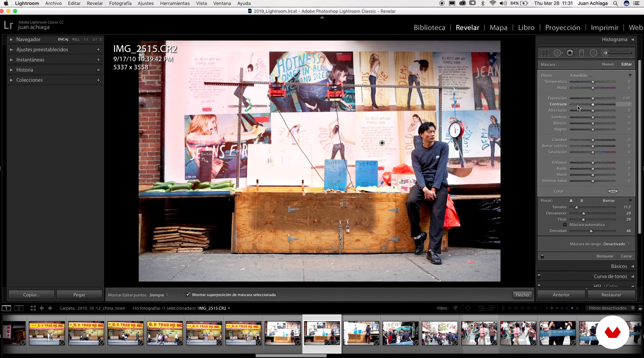Toggle Mostrar superposición de máscara seleccionada
644x358 pixels.
(x=188, y=295)
